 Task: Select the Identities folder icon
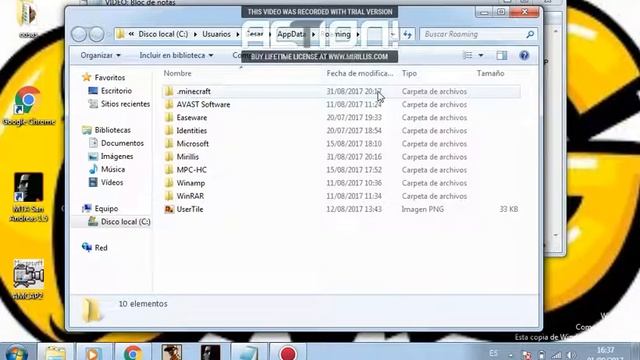169,131
